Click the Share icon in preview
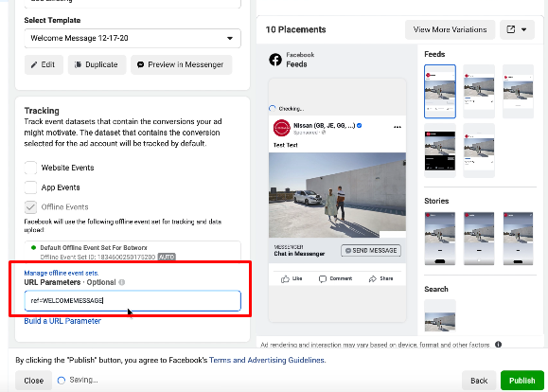The image size is (548, 392). click(373, 278)
